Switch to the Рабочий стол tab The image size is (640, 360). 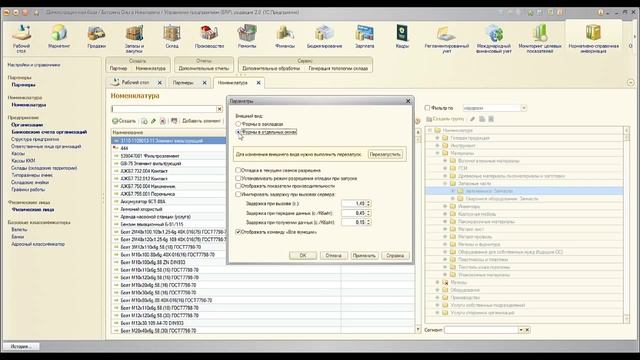136,82
